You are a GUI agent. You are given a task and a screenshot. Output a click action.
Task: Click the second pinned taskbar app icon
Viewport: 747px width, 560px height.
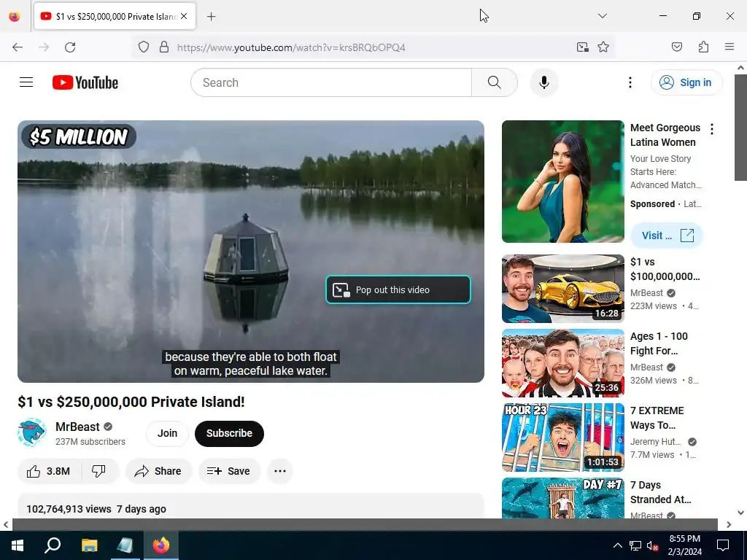pyautogui.click(x=125, y=545)
